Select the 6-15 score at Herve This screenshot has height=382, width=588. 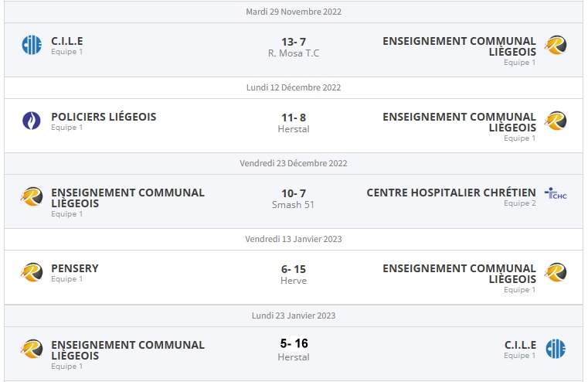(294, 269)
